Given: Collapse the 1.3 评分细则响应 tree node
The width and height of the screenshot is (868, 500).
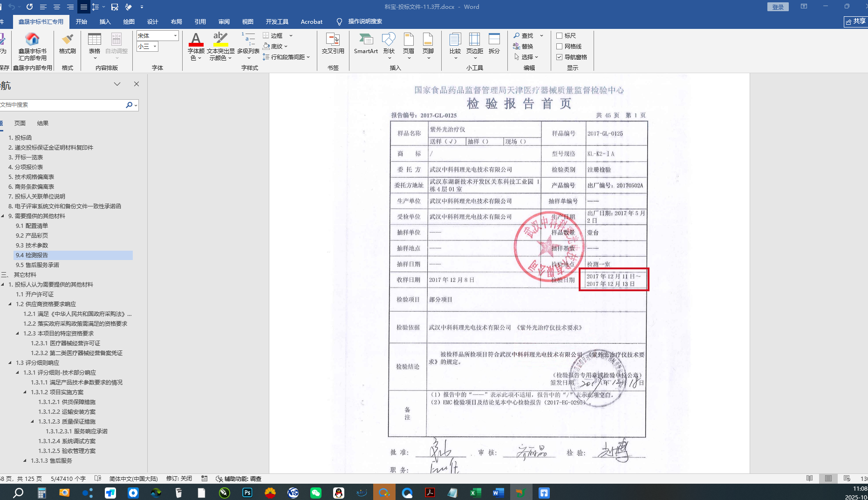Looking at the screenshot, I should [x=10, y=363].
